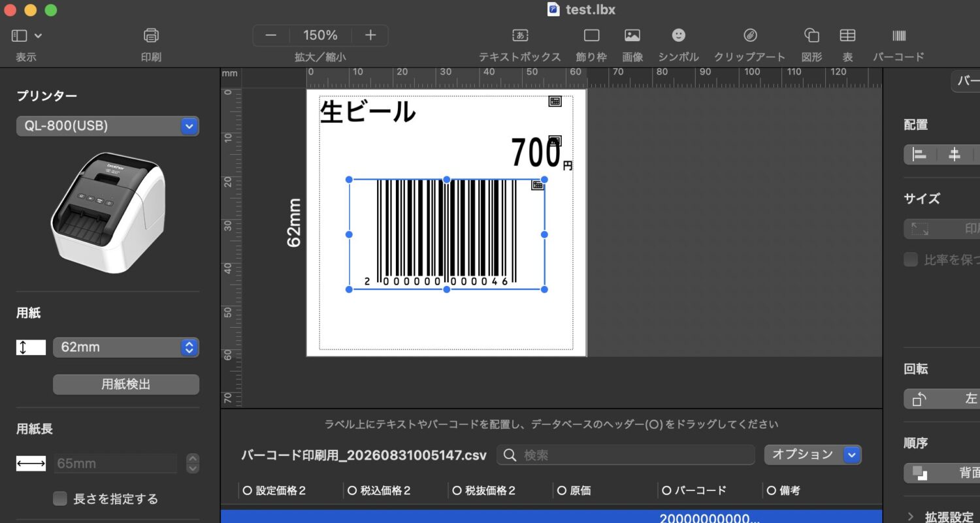Click the 65mm paper length field
The width and height of the screenshot is (980, 523).
click(116, 464)
